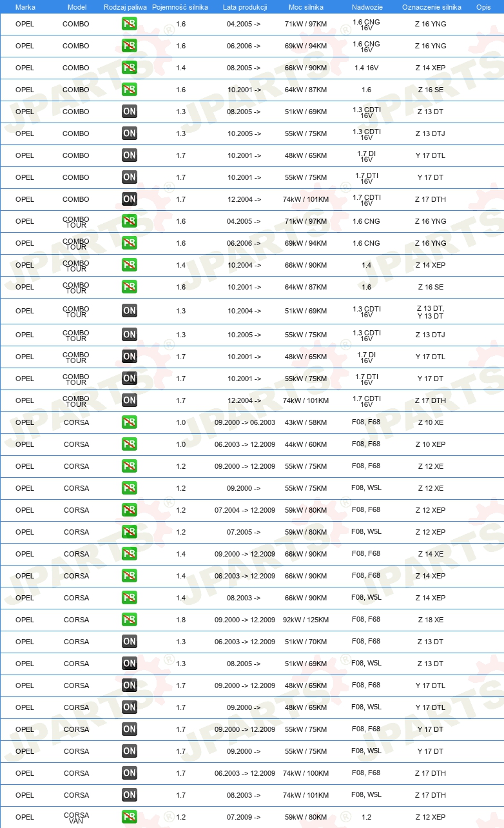Click petrol icon in Corsa 07.2004 -> 12.2009 row
This screenshot has width=504, height=828.
130,510
